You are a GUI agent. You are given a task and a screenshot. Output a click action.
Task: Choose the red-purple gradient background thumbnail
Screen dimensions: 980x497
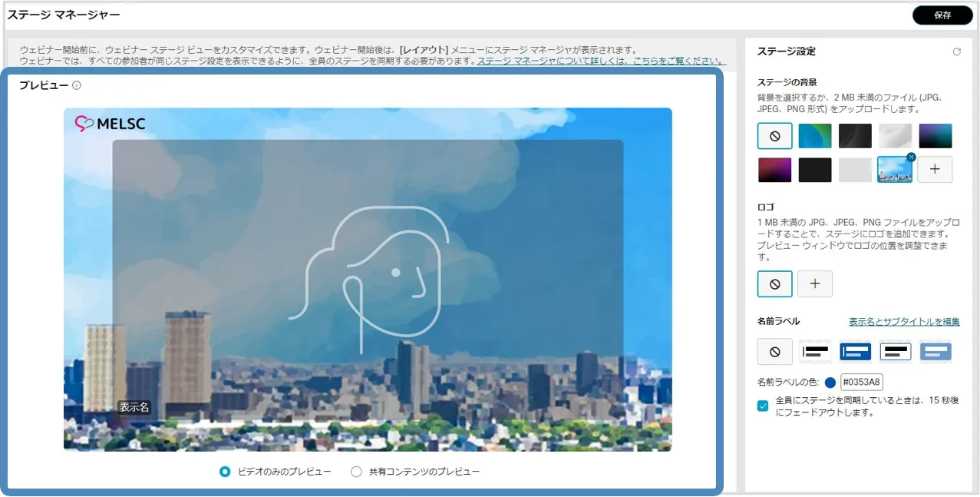[x=774, y=170]
